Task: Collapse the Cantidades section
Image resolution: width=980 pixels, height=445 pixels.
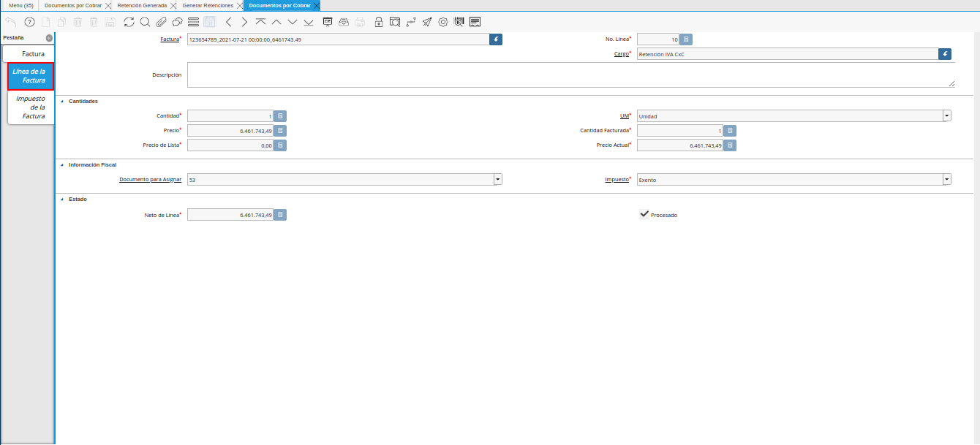Action: (62, 102)
